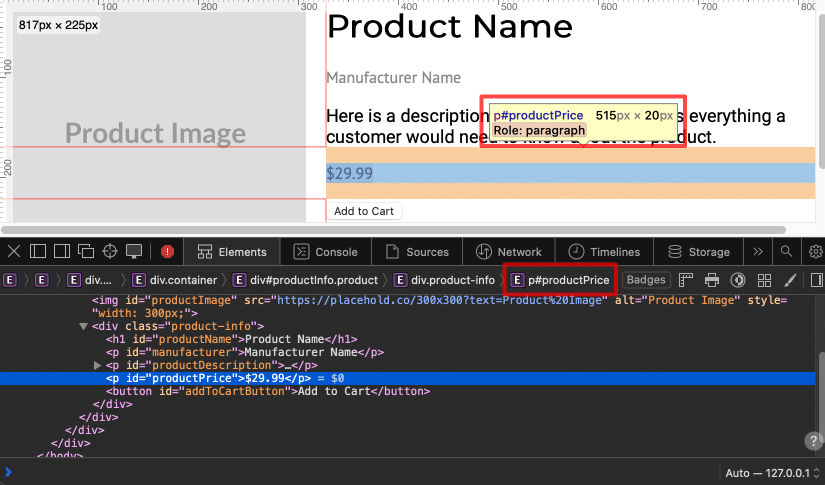Open Auto — 127.0.0.1 context selector
Viewport: 825px width, 485px height.
[772, 473]
